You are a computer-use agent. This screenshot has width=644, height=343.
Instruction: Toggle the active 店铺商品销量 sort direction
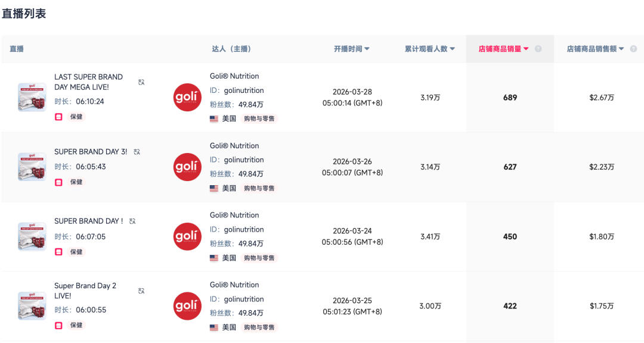[527, 49]
